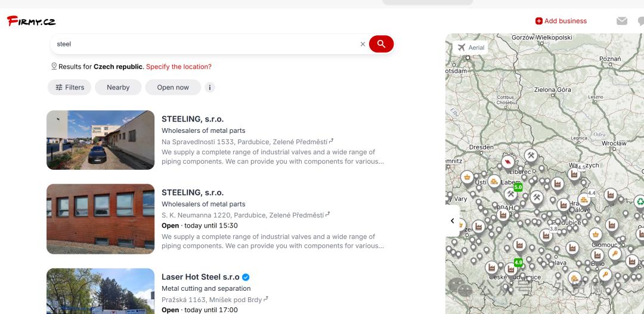Click the steel search input field
644x314 pixels.
(203, 44)
